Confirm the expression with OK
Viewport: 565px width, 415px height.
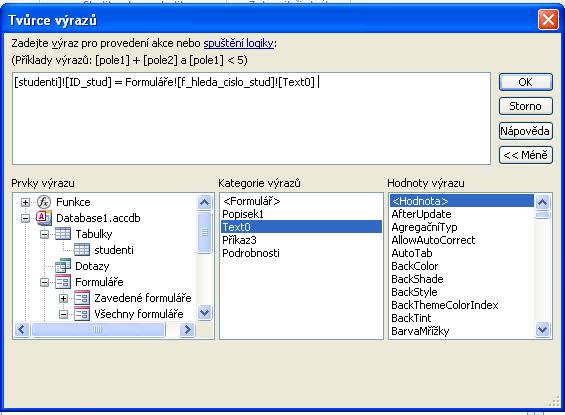click(526, 82)
